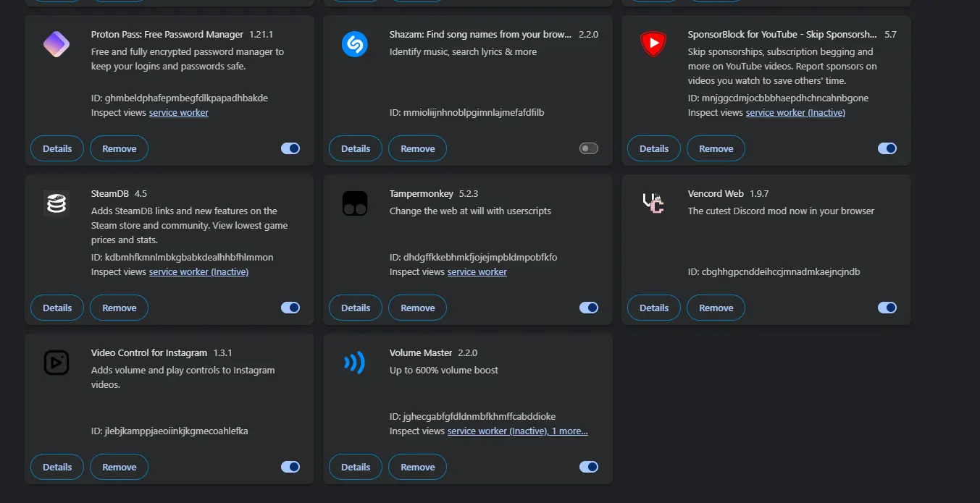Turn off the SponsorBlock toggle
This screenshot has height=503, width=980.
point(887,148)
